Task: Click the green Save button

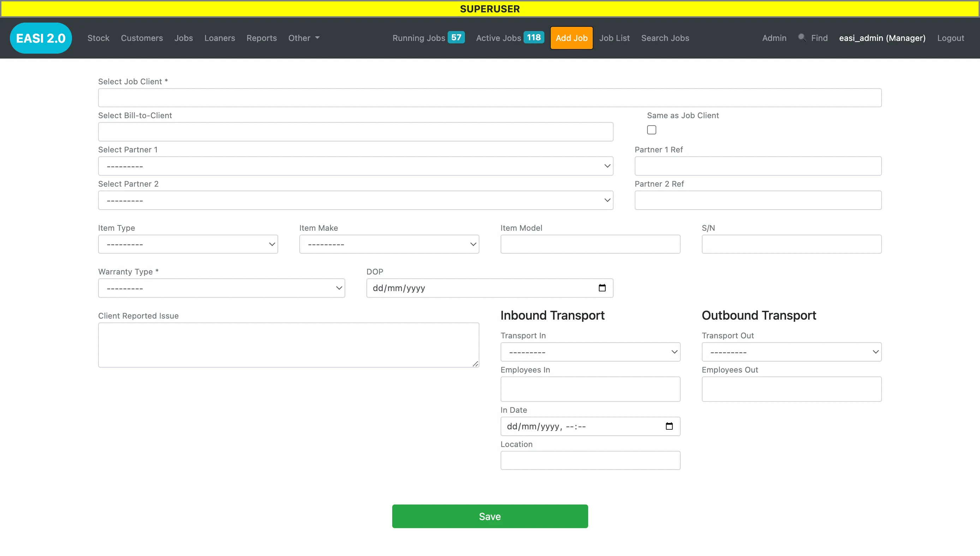Action: click(x=490, y=516)
